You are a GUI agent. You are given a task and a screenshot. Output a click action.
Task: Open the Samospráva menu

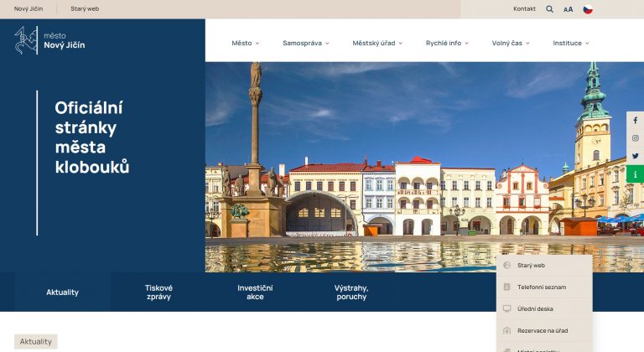click(302, 43)
